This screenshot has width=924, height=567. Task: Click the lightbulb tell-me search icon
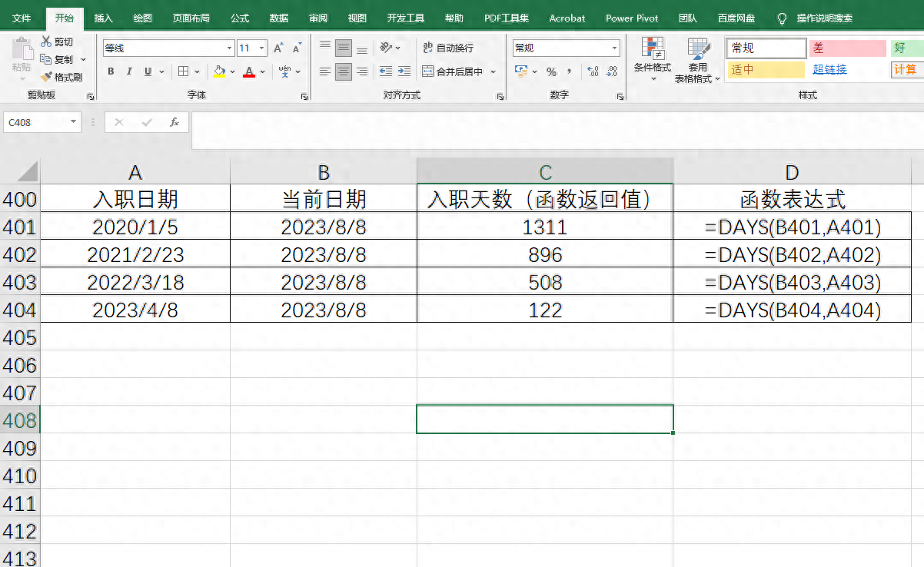[x=783, y=18]
